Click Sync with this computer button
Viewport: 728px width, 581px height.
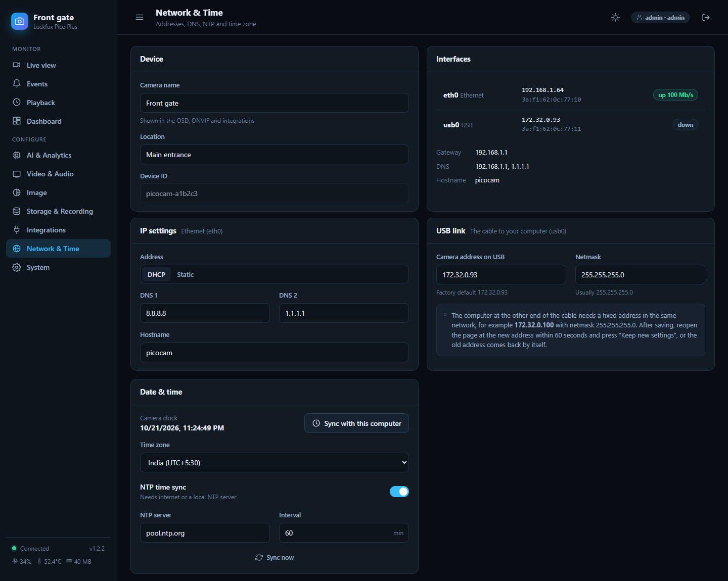[356, 423]
